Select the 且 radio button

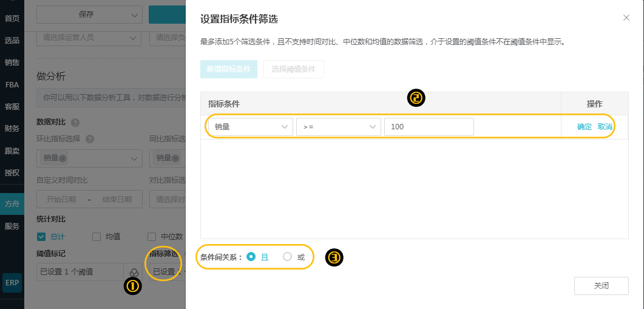click(x=251, y=257)
